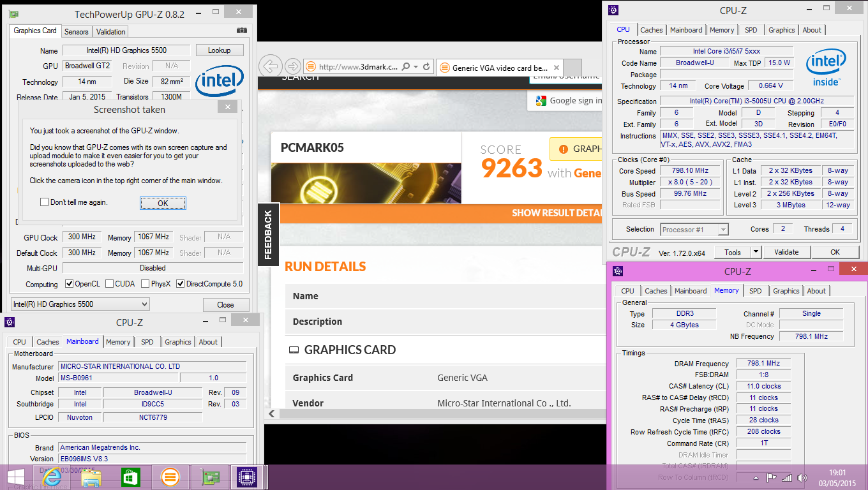Screen dimensions: 868x490
Task: Open Caches tab in CPU-Z processor window
Action: point(652,30)
